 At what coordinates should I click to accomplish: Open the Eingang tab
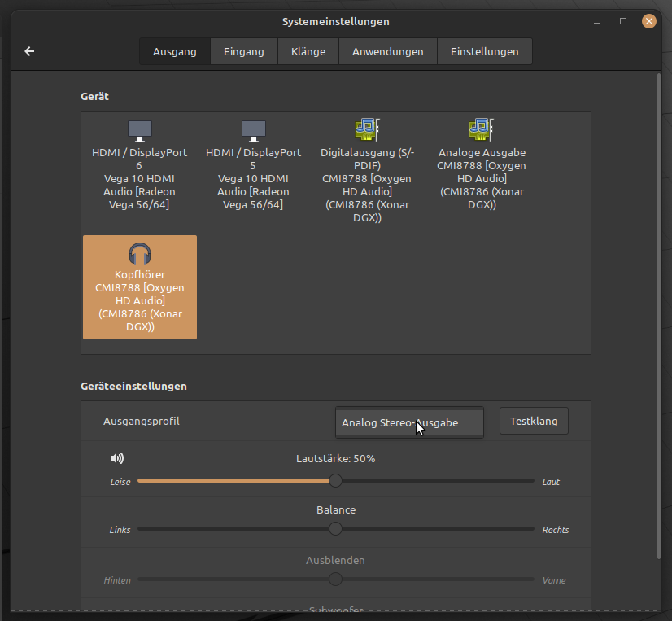(244, 51)
